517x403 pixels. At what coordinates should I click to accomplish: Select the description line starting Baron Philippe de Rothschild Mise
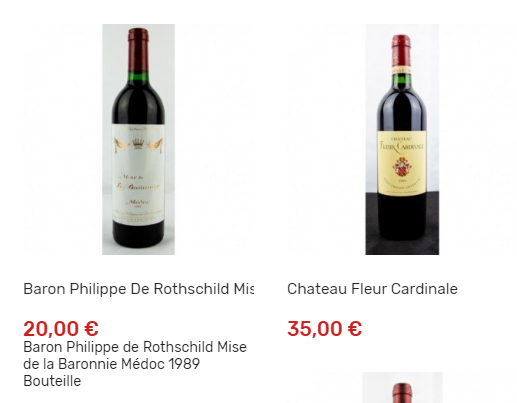[x=135, y=347]
